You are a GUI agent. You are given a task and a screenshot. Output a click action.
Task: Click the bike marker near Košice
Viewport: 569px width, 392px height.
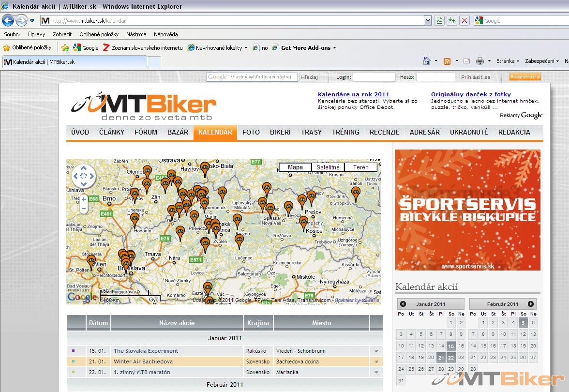(304, 223)
